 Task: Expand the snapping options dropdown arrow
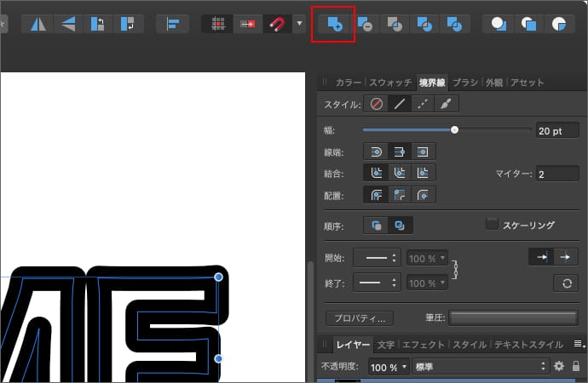[x=299, y=24]
